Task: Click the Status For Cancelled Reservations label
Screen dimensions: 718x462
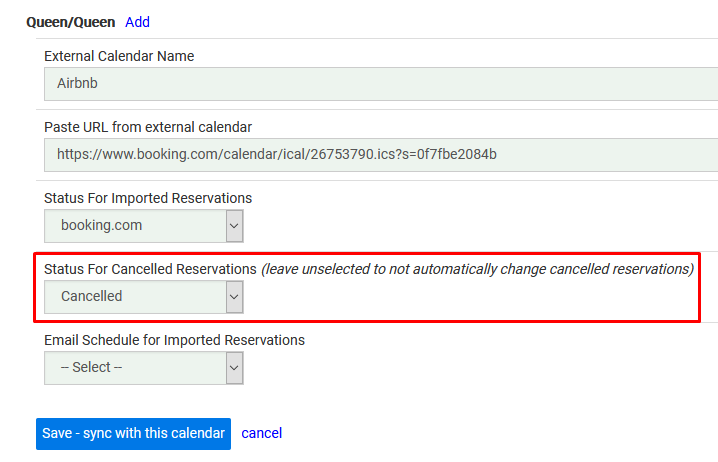Action: (150, 269)
